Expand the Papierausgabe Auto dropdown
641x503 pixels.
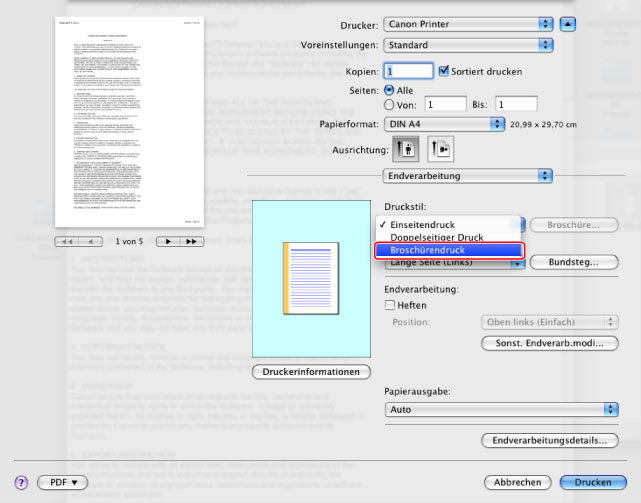pyautogui.click(x=501, y=410)
